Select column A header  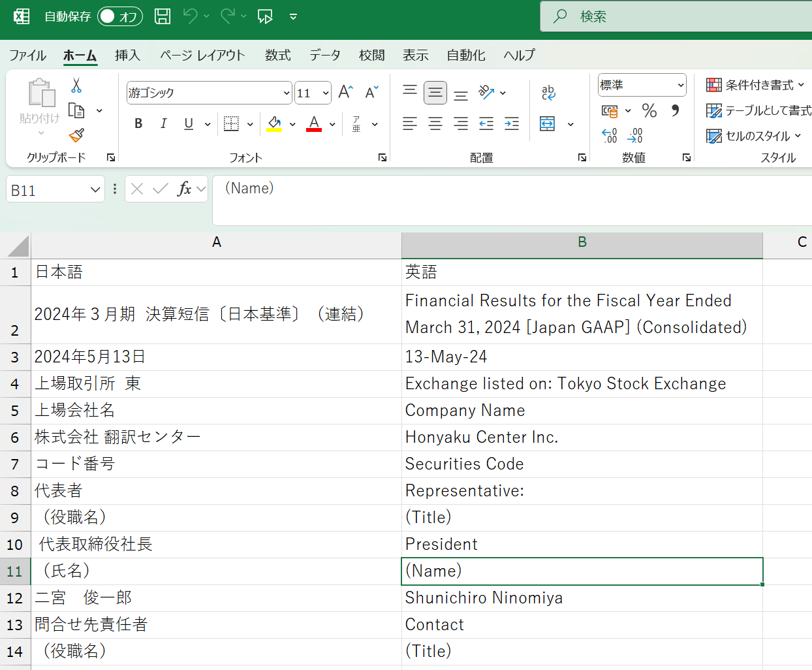(217, 242)
